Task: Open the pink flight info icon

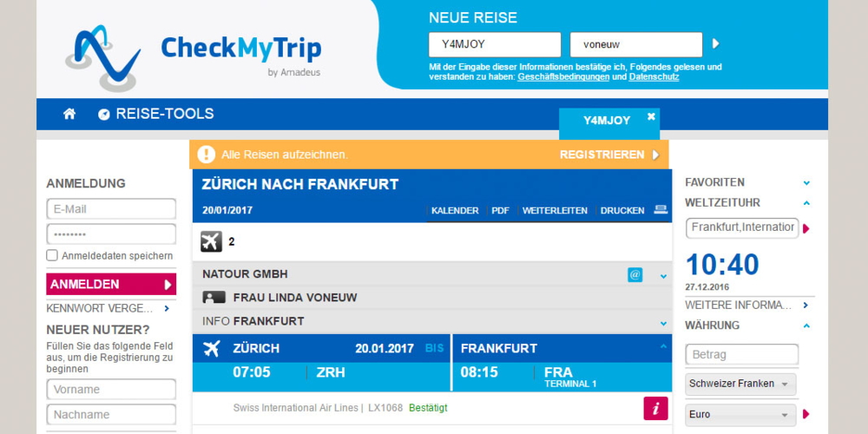Action: 656,408
